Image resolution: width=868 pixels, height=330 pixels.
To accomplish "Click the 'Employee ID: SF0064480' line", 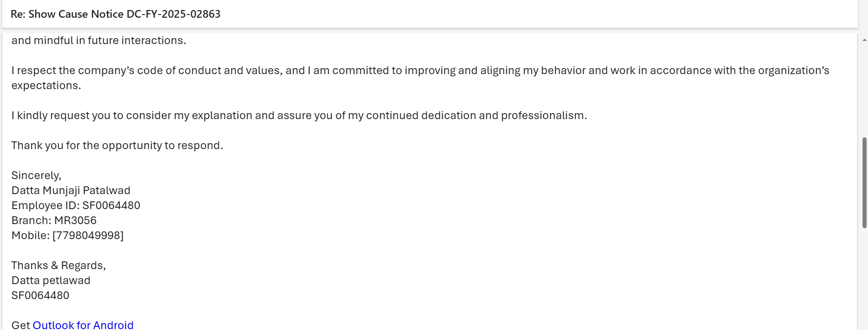I will point(76,205).
